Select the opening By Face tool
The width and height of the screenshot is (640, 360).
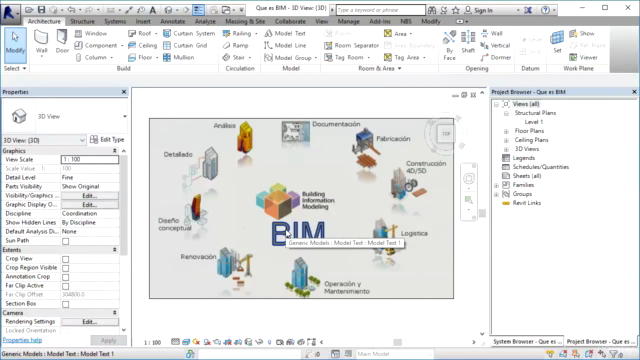449,46
